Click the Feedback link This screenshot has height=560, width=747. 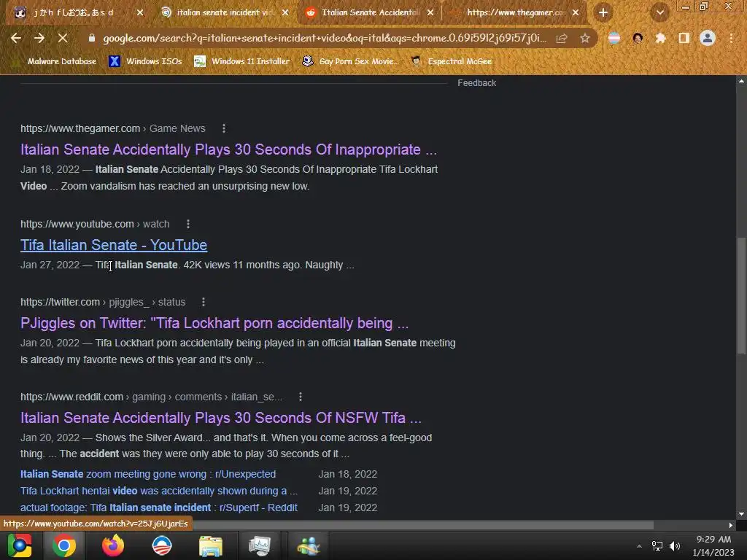coord(477,83)
